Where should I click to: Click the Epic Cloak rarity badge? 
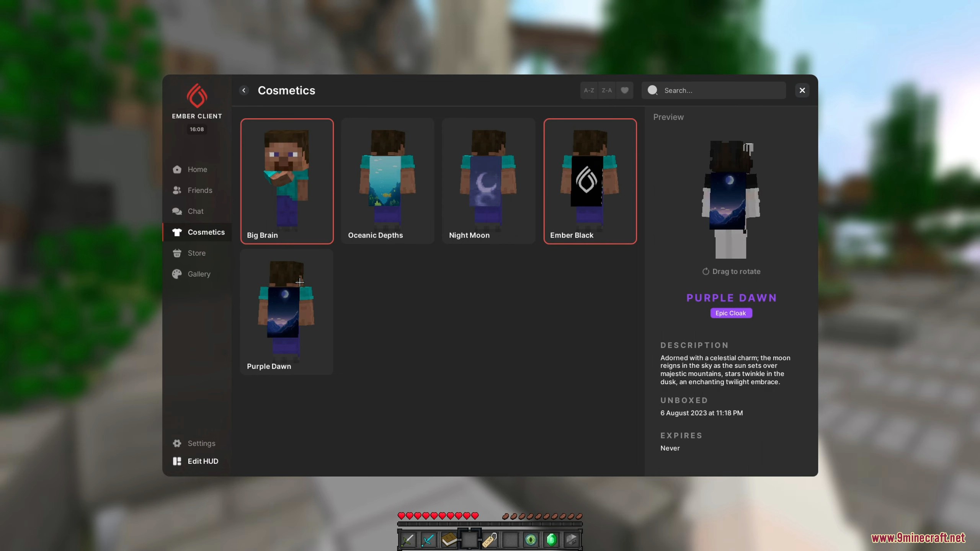tap(731, 313)
